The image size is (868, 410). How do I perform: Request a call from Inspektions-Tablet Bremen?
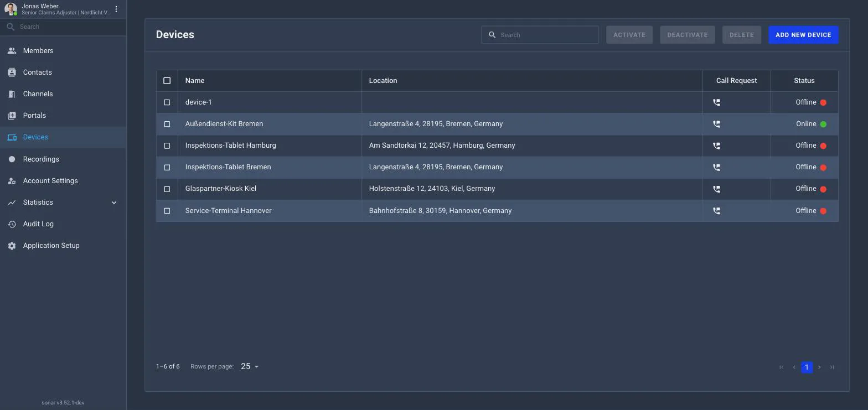pyautogui.click(x=716, y=167)
